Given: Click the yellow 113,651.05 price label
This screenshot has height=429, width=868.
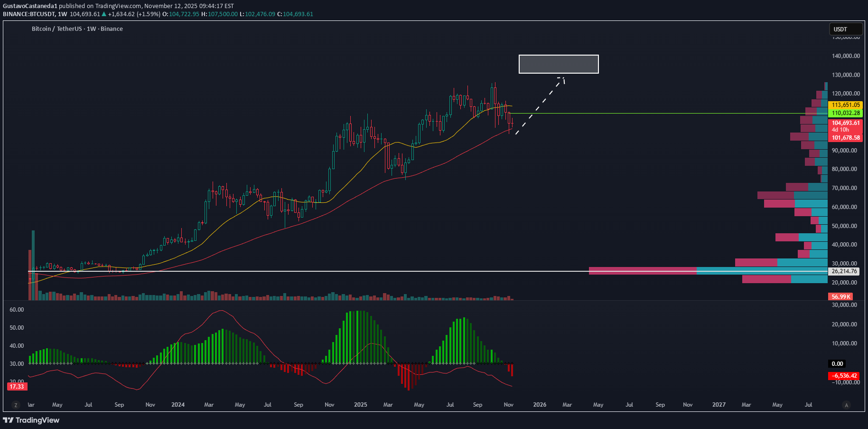Looking at the screenshot, I should point(845,105).
